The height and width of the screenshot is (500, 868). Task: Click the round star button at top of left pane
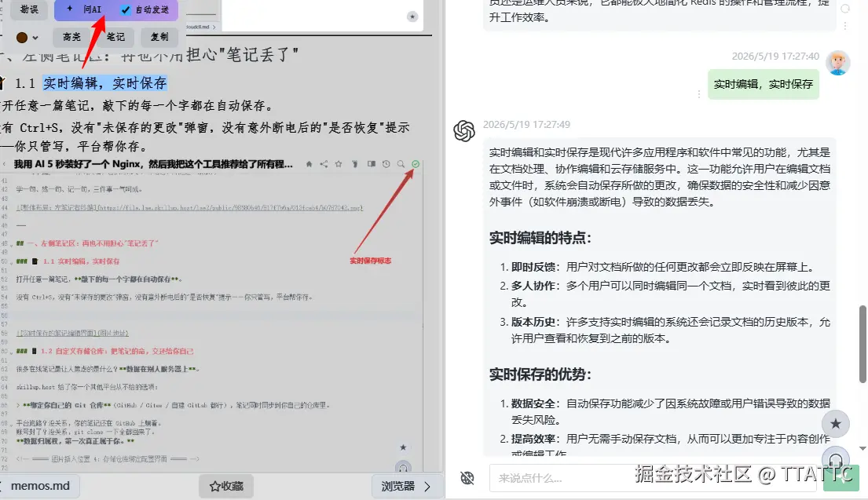(412, 16)
